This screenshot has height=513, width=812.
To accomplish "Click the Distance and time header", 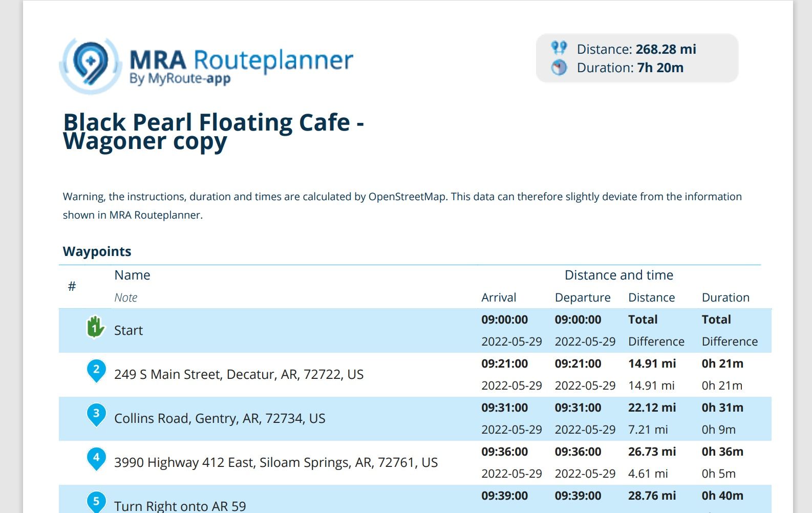I will pyautogui.click(x=619, y=275).
